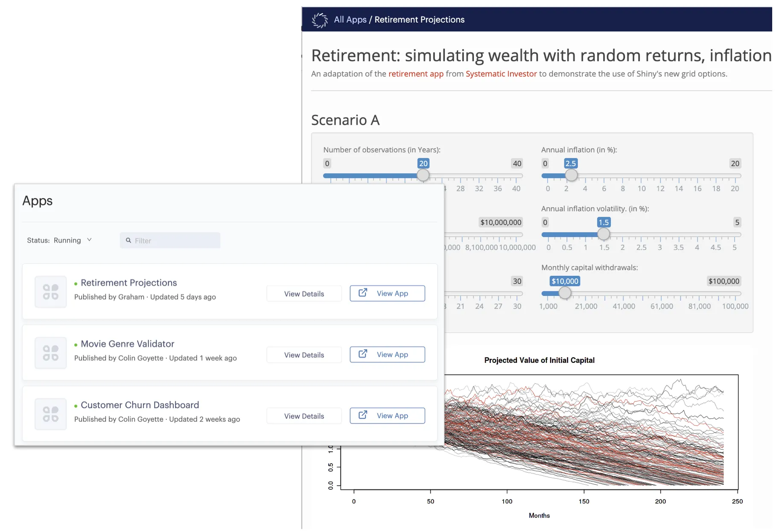
Task: Click the Movie Genre Validator app icon
Action: click(x=50, y=353)
